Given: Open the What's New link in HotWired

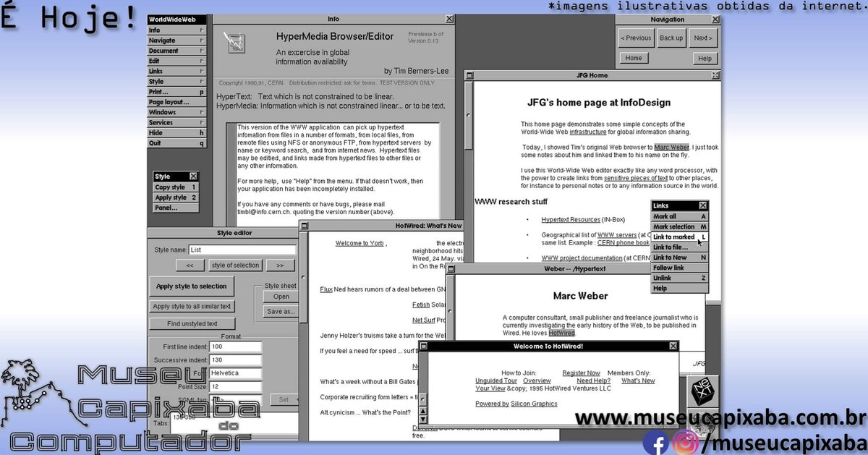Looking at the screenshot, I should click(x=638, y=380).
